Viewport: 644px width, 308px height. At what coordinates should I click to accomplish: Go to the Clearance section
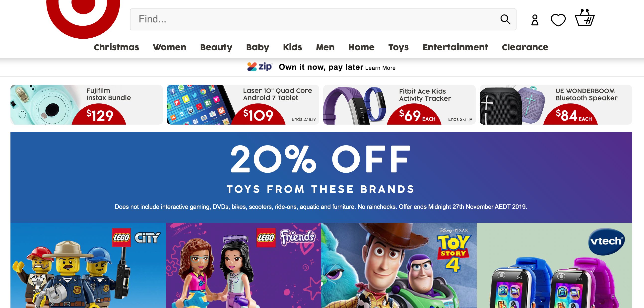click(x=525, y=47)
